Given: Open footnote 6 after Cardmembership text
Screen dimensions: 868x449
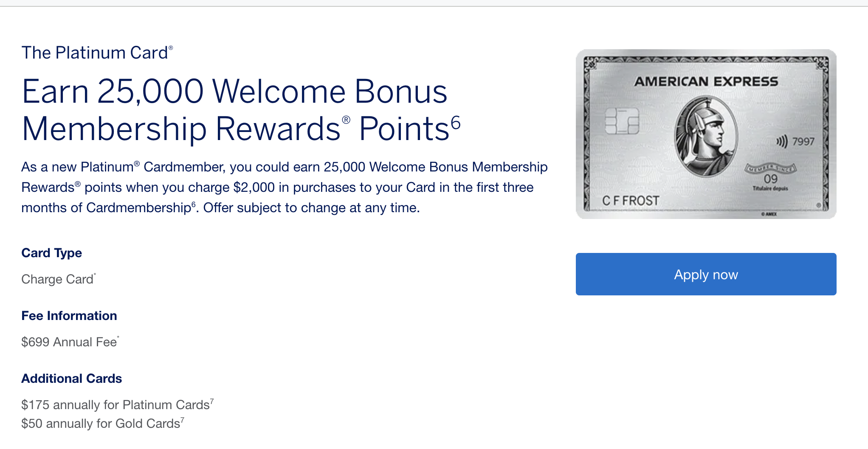Looking at the screenshot, I should click(x=194, y=204).
